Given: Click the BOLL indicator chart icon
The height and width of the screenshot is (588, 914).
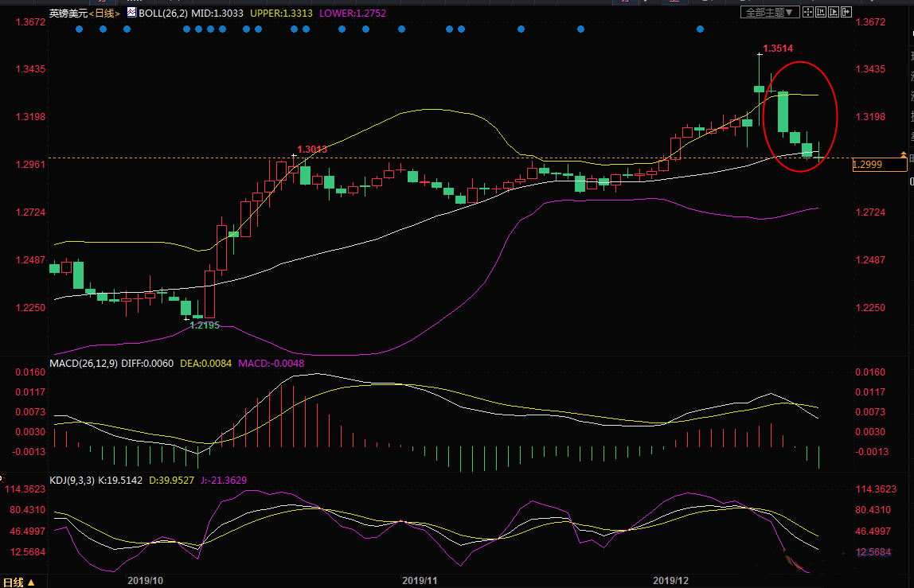Looking at the screenshot, I should click(x=131, y=13).
